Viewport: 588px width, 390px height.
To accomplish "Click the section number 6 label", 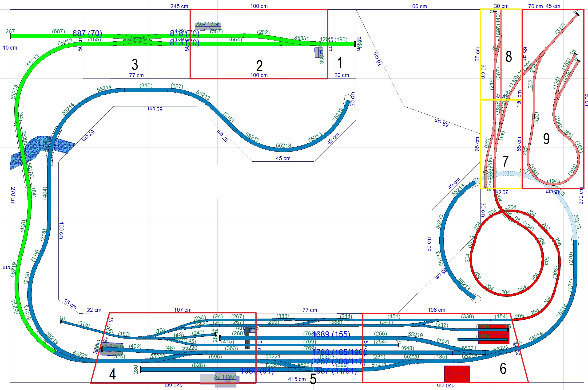I will 503,369.
